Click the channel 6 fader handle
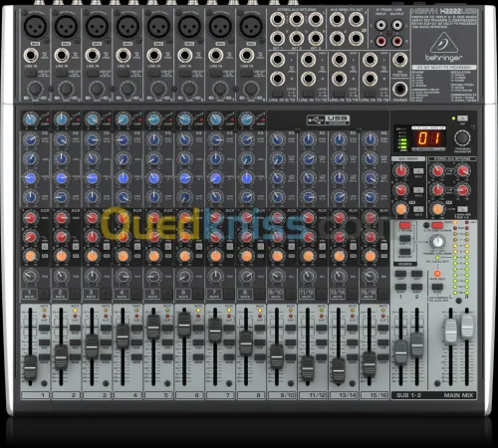 pos(184,325)
